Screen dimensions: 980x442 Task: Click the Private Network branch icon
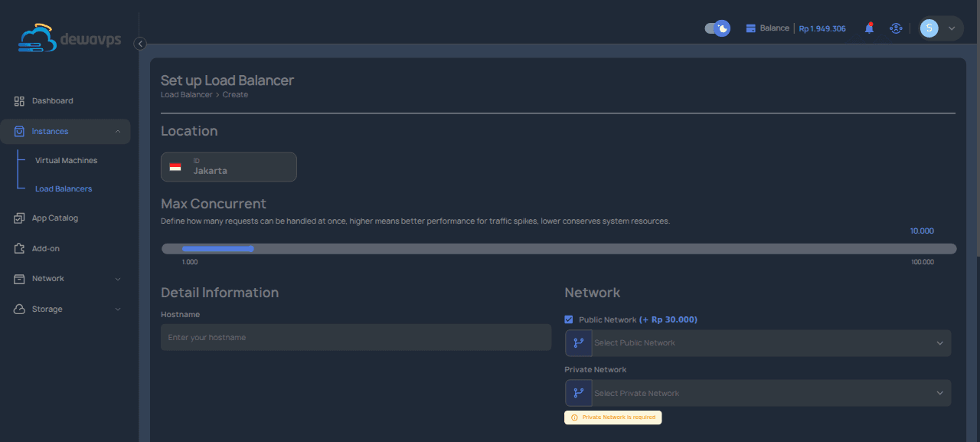578,394
